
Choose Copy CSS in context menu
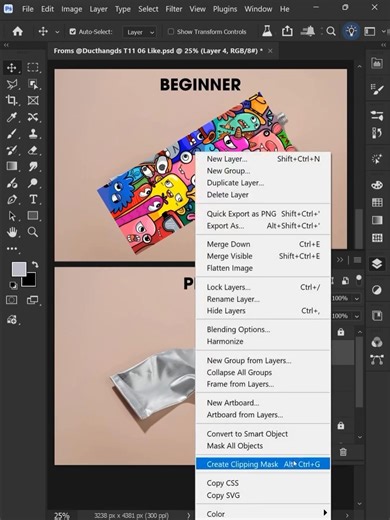click(263, 483)
